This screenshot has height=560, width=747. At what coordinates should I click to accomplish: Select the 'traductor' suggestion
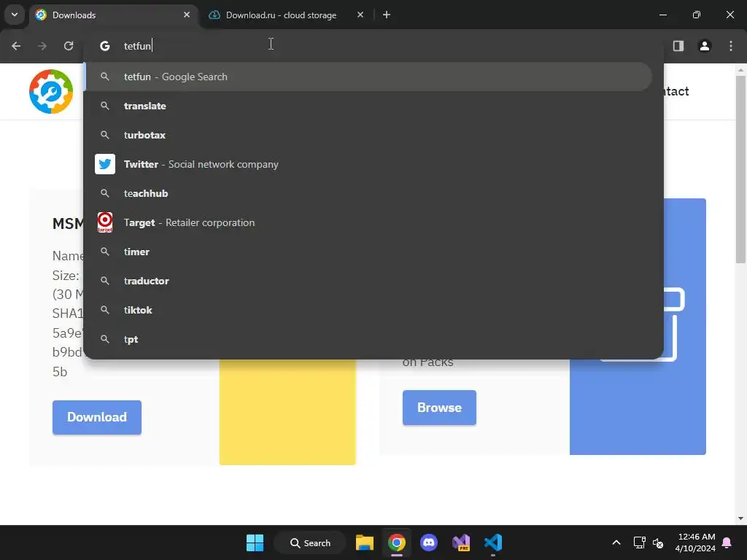coord(368,281)
